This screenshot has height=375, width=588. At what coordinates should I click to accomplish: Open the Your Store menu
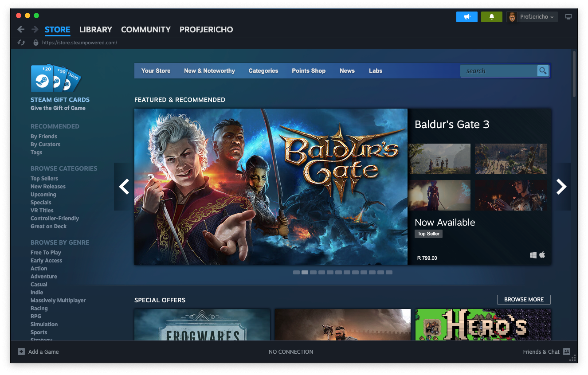pos(156,70)
